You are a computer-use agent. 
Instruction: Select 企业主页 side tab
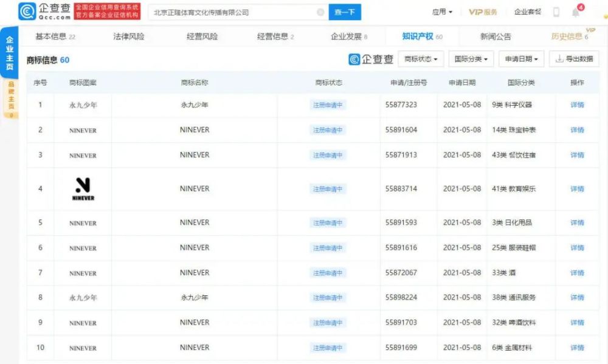[9, 53]
